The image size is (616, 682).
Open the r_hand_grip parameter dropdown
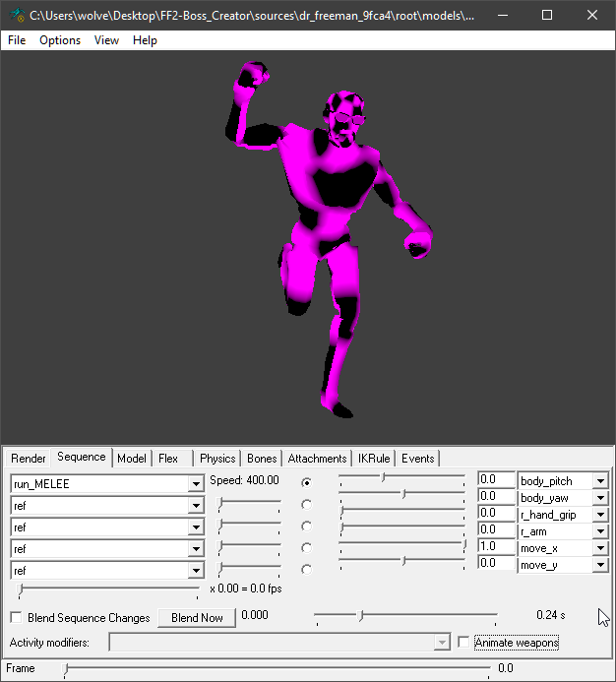pos(600,515)
